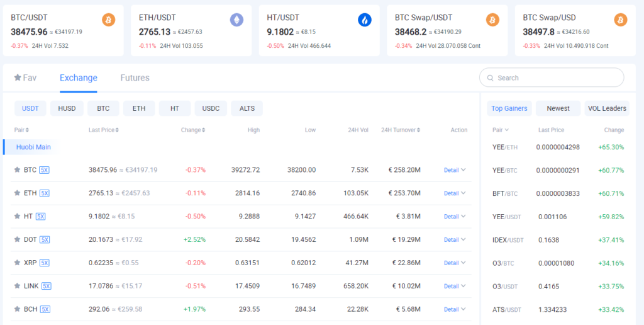Sort the main table by Last Price
The width and height of the screenshot is (644, 325).
point(104,130)
